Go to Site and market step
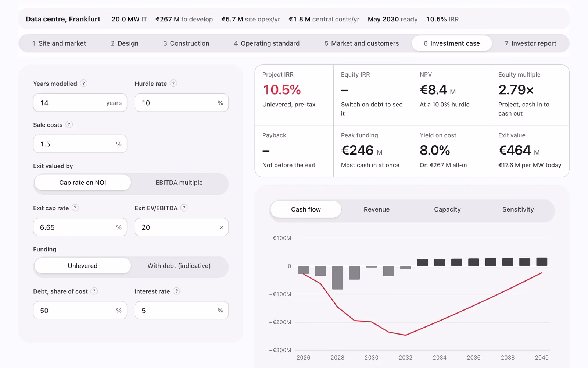588x368 pixels. [x=59, y=43]
